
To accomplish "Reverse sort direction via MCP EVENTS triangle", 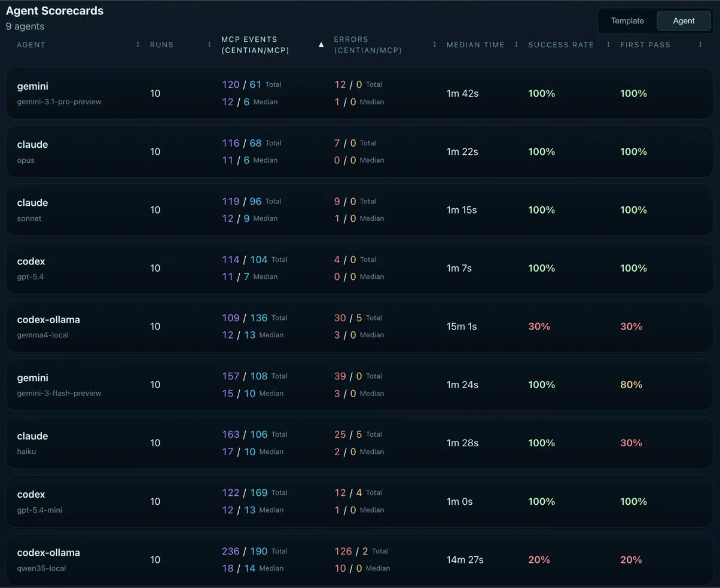I will 321,44.
